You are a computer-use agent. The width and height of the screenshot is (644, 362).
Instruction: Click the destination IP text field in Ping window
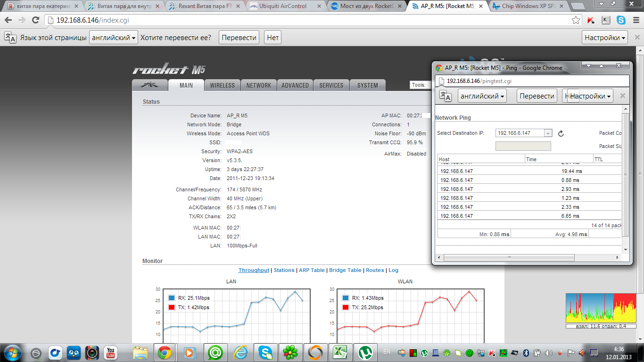523,146
